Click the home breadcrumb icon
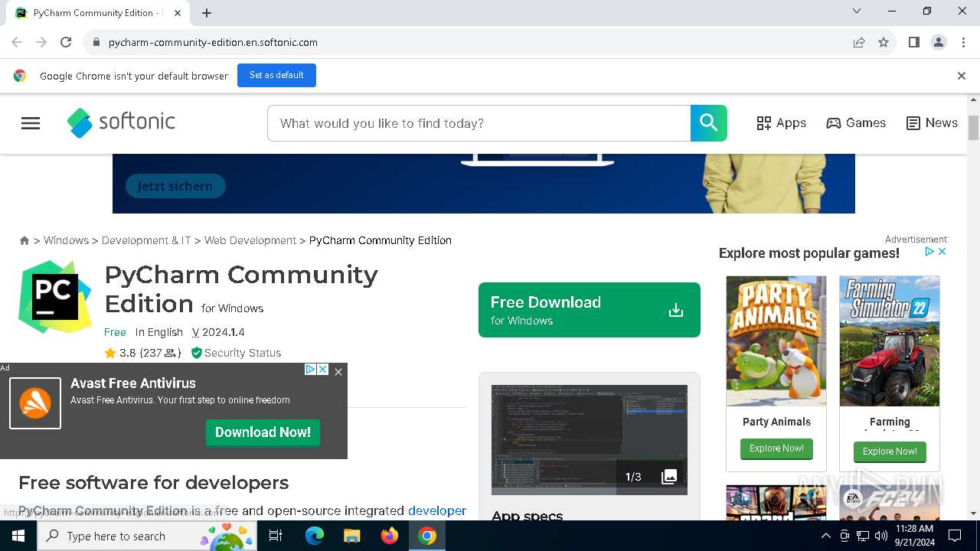The height and width of the screenshot is (551, 980). tap(24, 240)
